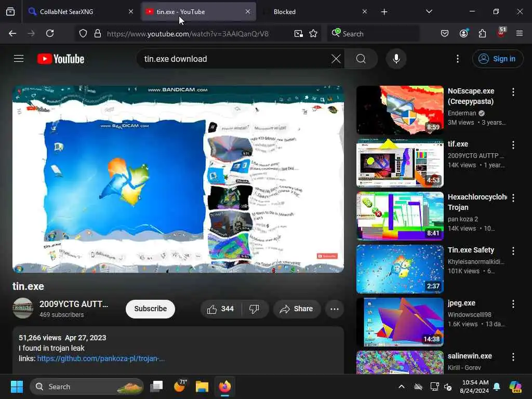Open the Firefox View icon

tap(10, 11)
